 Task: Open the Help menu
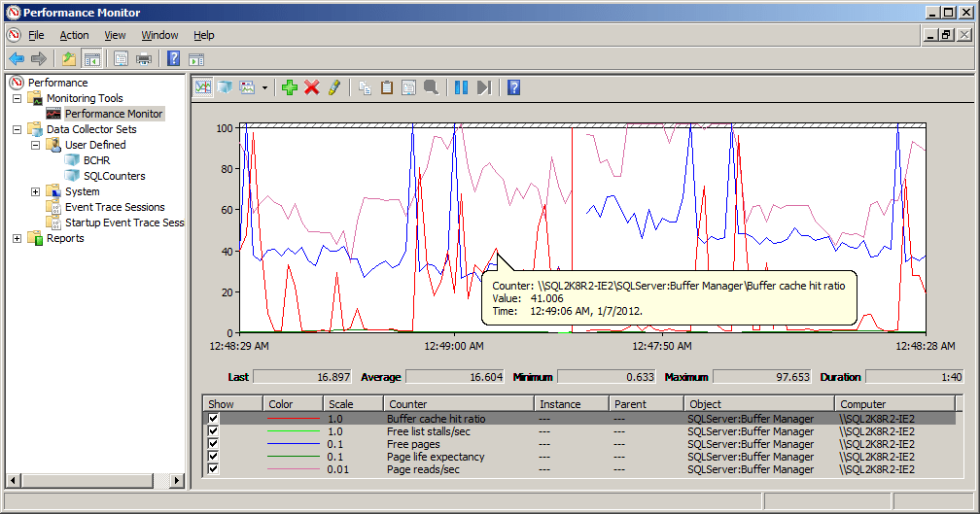tap(204, 35)
